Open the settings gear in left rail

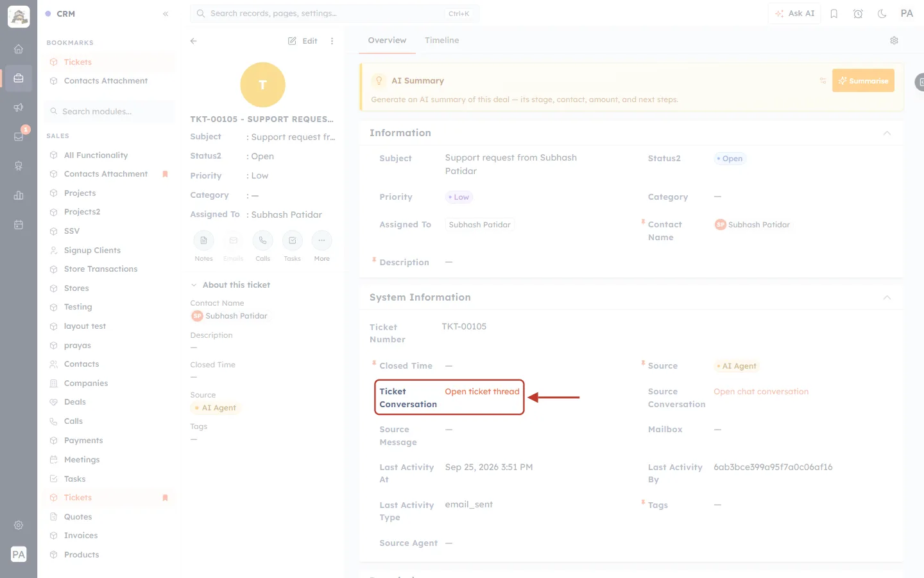point(19,525)
